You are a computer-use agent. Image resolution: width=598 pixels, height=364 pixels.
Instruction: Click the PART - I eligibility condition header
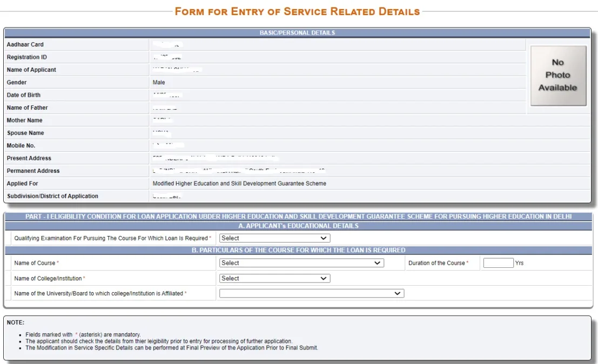coord(298,217)
